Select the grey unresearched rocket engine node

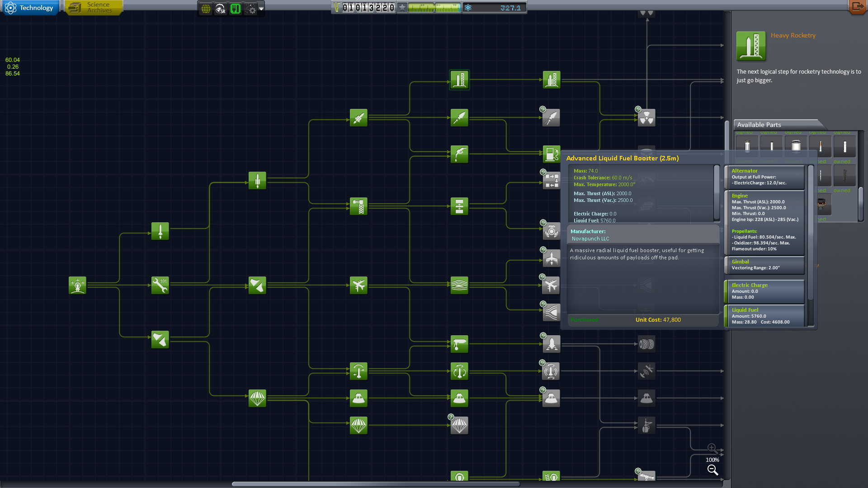click(x=552, y=118)
